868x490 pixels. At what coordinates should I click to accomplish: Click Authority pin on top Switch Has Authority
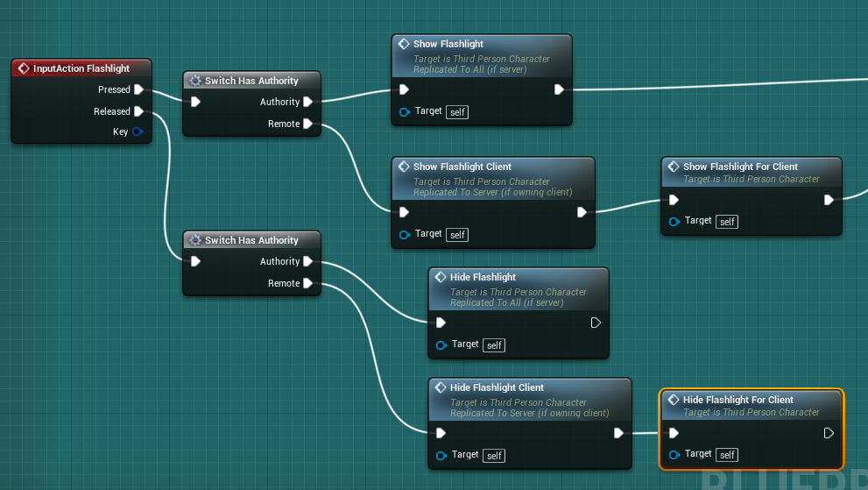click(x=308, y=102)
